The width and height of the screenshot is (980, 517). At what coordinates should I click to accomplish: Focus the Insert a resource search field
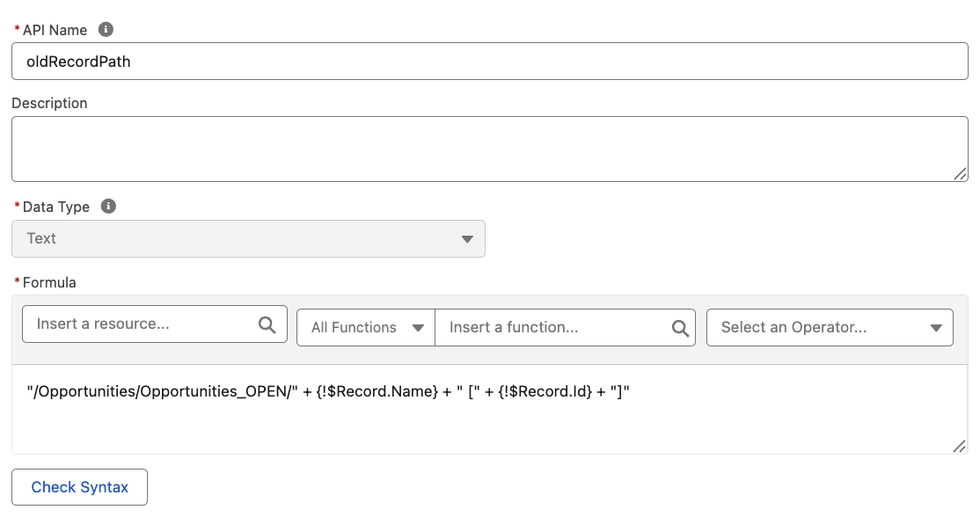click(x=141, y=324)
